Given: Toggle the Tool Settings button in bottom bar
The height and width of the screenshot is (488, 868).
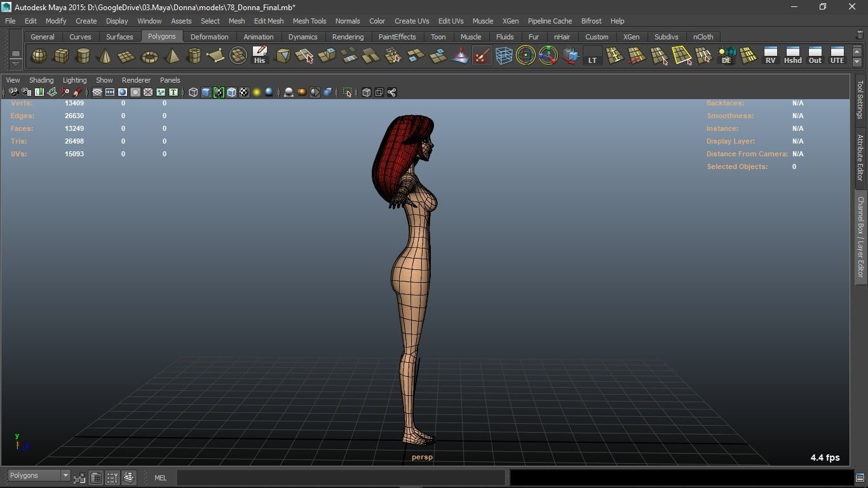Looking at the screenshot, I should tap(112, 477).
